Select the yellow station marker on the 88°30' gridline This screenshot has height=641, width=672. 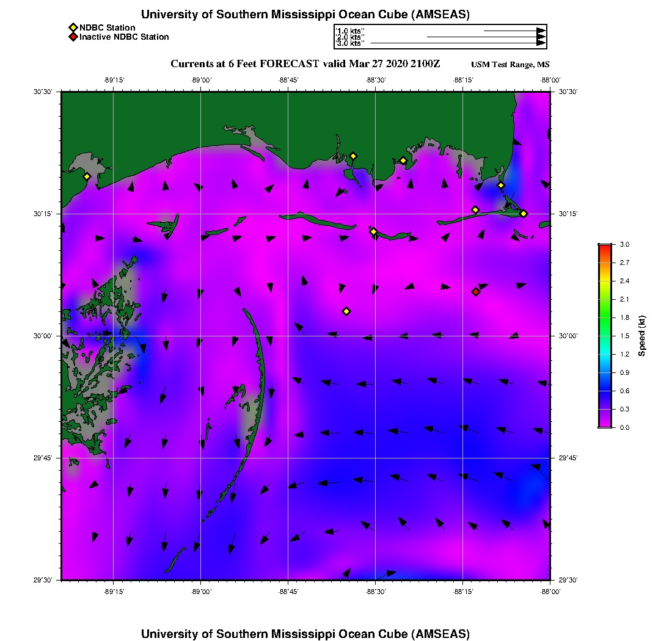[x=374, y=231]
